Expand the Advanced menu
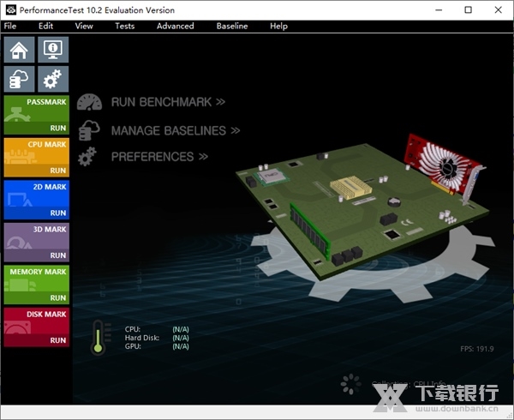This screenshot has height=420, width=514. [175, 26]
